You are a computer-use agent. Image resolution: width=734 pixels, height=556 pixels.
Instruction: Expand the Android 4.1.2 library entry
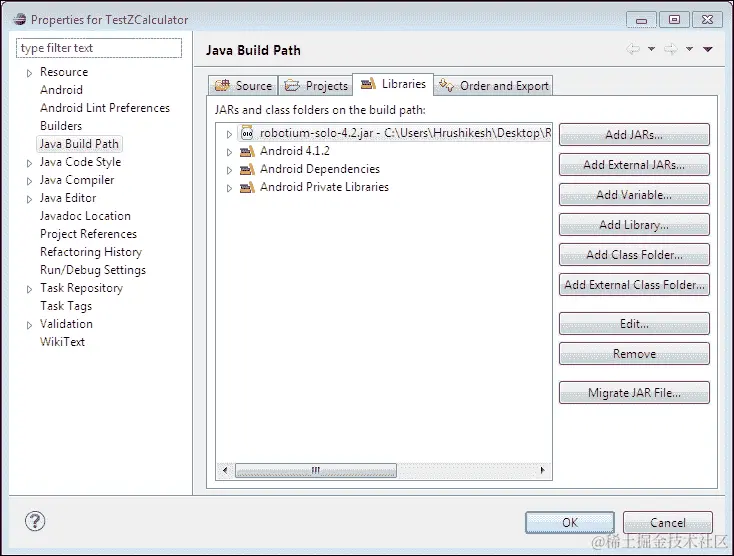pyautogui.click(x=229, y=152)
